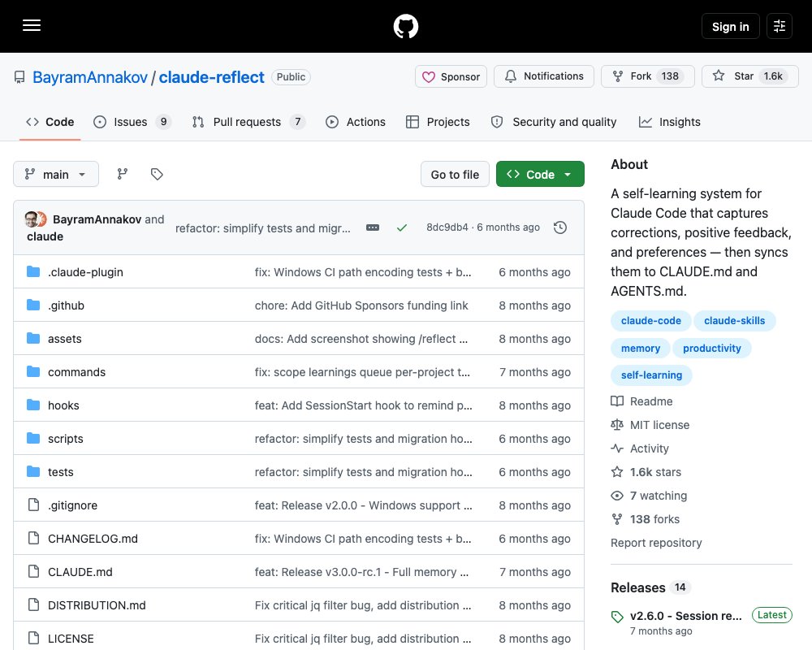
Task: Open the hooks folder
Action: pos(63,405)
